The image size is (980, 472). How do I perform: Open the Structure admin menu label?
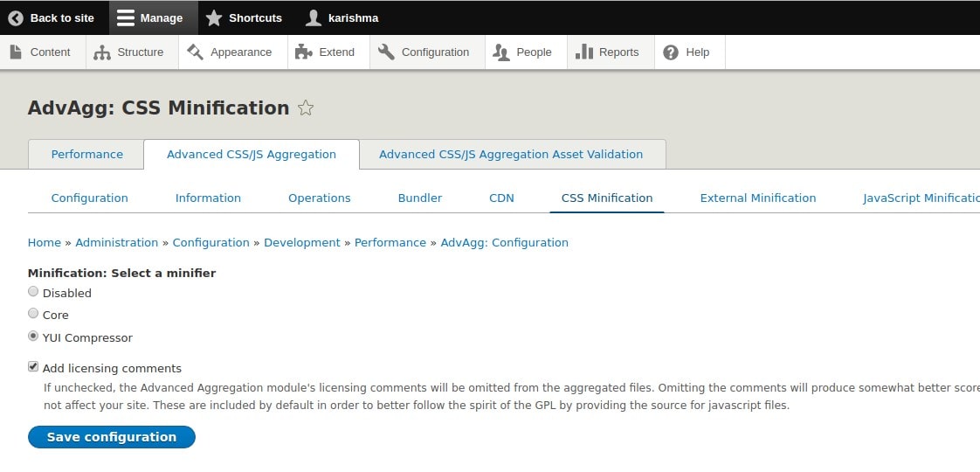141,52
